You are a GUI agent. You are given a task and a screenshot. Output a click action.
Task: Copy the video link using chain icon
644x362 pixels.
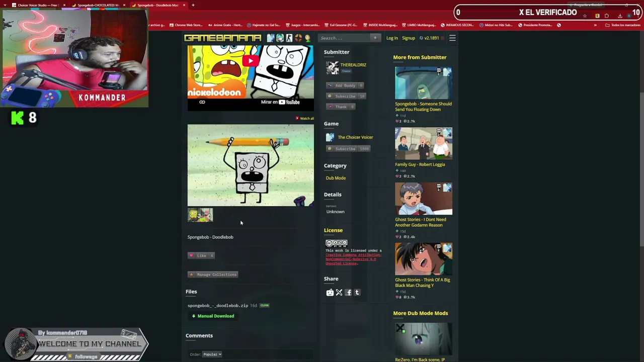click(202, 102)
